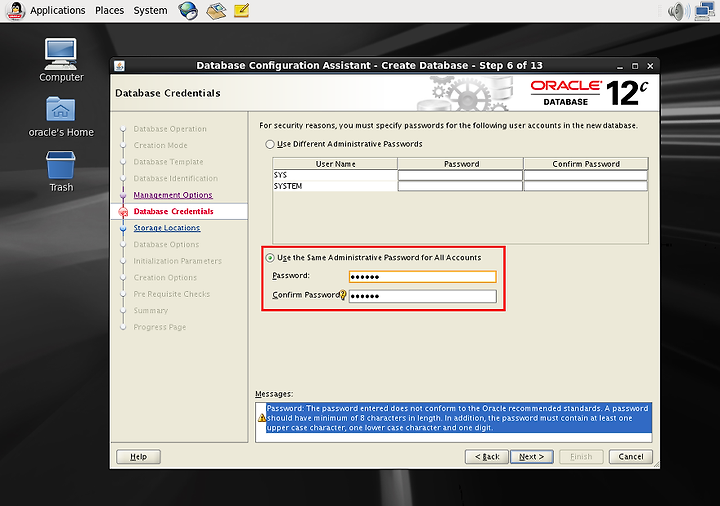
Task: Click the Java window icon in title bar
Action: pos(119,66)
